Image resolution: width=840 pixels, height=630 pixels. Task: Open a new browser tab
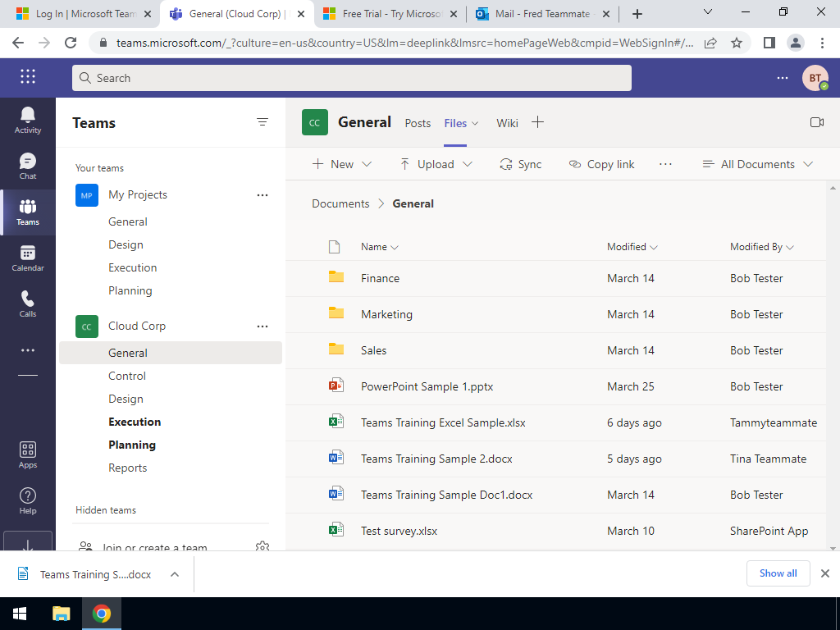[x=637, y=14]
